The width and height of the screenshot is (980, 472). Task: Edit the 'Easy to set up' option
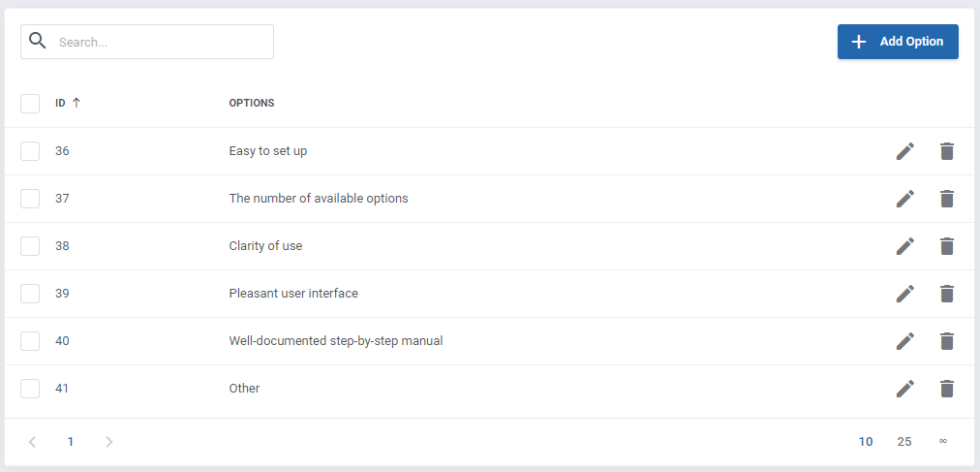pyautogui.click(x=905, y=151)
